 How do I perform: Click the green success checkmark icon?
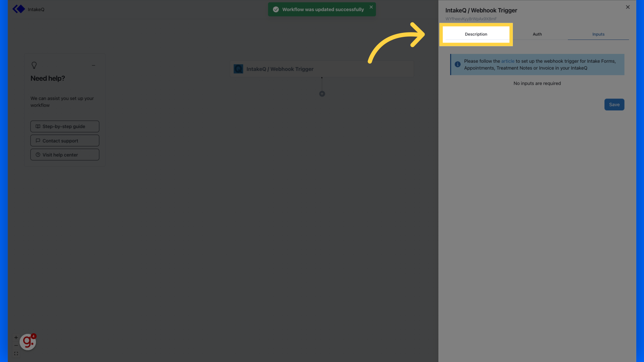tap(276, 9)
